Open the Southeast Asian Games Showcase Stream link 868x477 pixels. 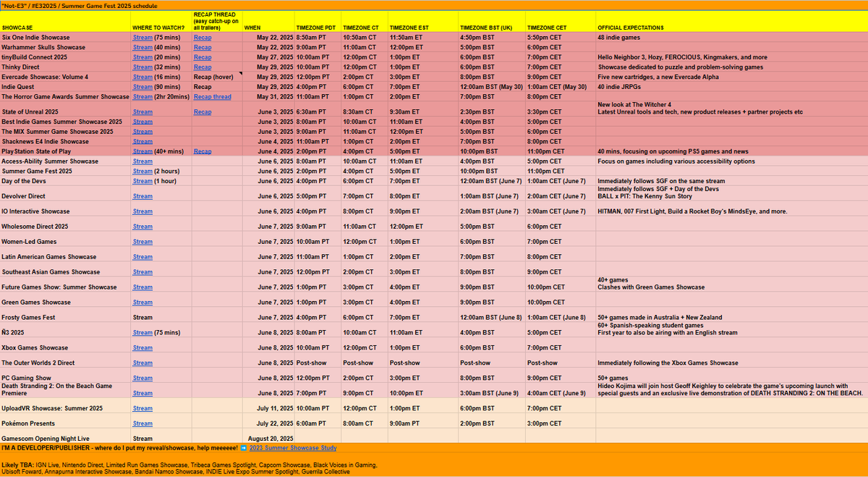[x=142, y=272]
